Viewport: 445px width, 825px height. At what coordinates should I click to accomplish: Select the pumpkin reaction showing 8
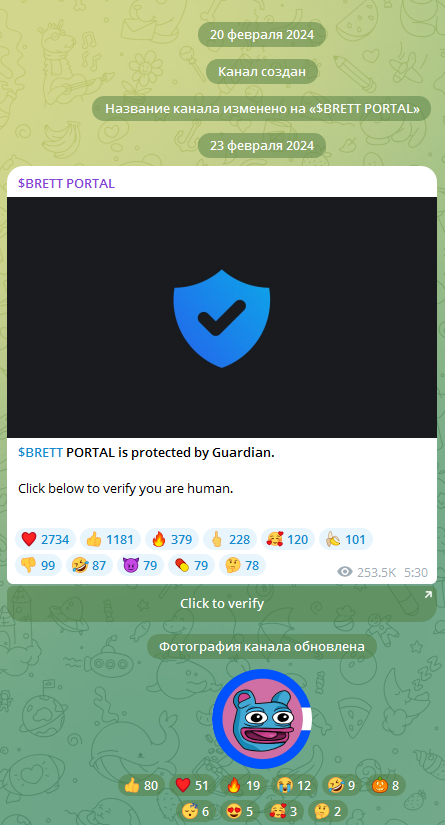tap(386, 786)
